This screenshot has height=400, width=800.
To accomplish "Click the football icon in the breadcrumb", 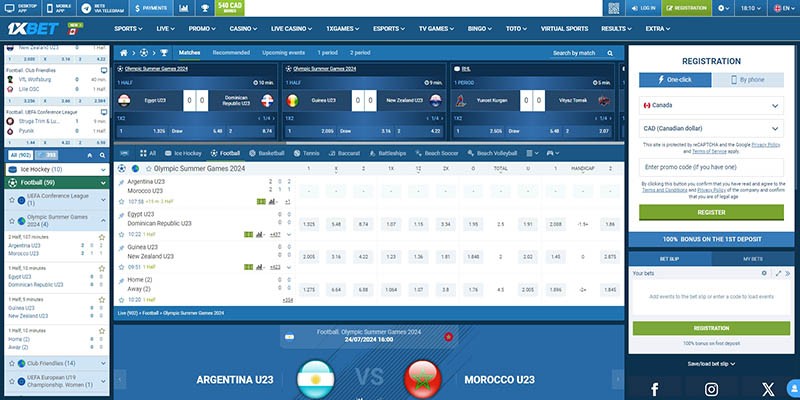I will [x=144, y=53].
